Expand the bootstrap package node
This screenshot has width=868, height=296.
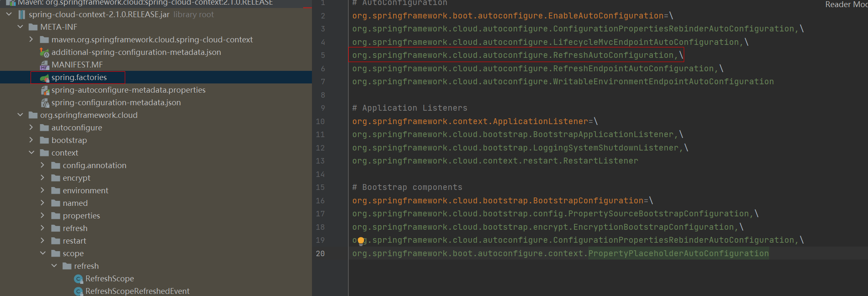point(31,140)
